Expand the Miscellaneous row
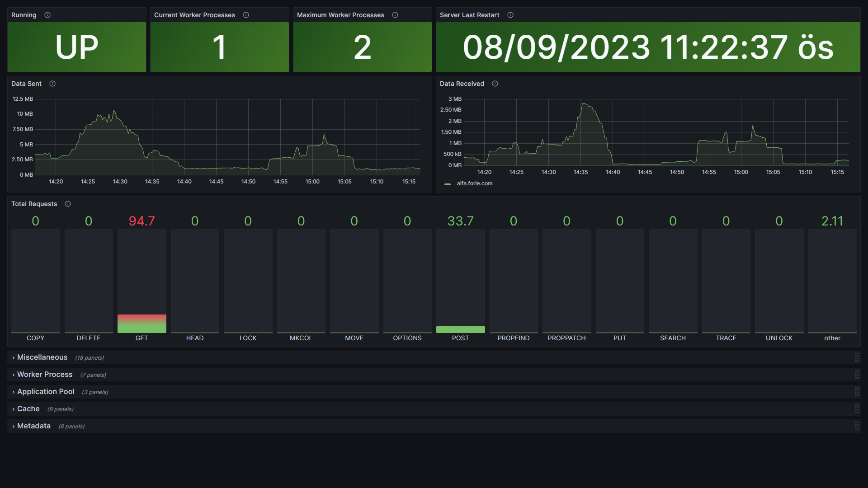Image resolution: width=868 pixels, height=488 pixels. [x=42, y=357]
